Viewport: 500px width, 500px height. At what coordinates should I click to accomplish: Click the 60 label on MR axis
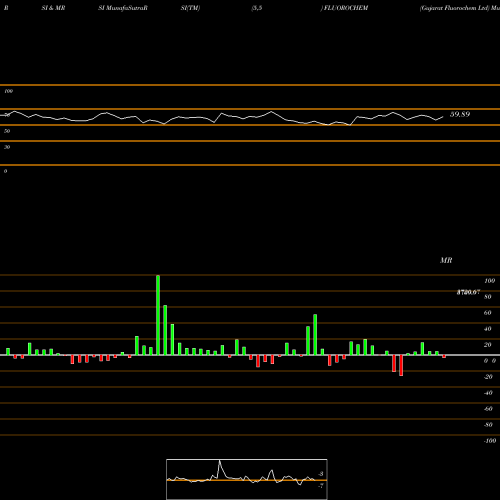[488, 313]
